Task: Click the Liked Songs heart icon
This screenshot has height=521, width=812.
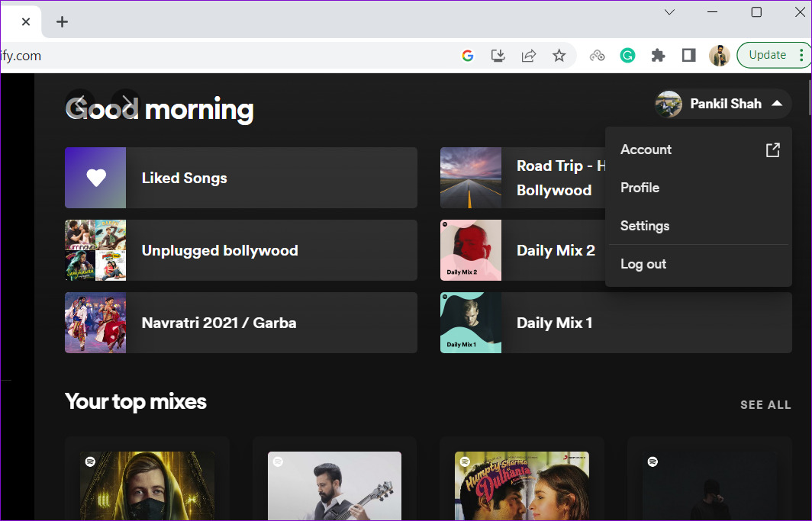Action: 96,178
